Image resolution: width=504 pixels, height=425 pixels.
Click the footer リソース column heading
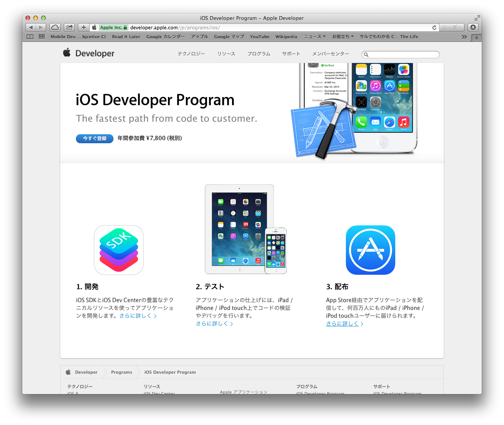coord(152,386)
